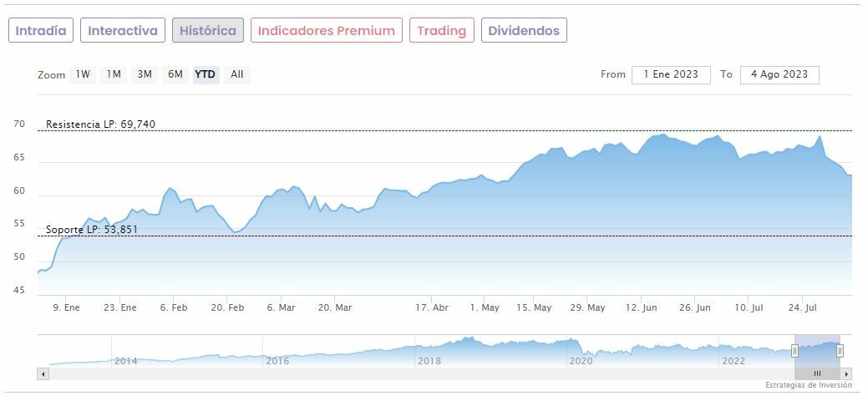Select the YTD zoom range

[x=205, y=74]
